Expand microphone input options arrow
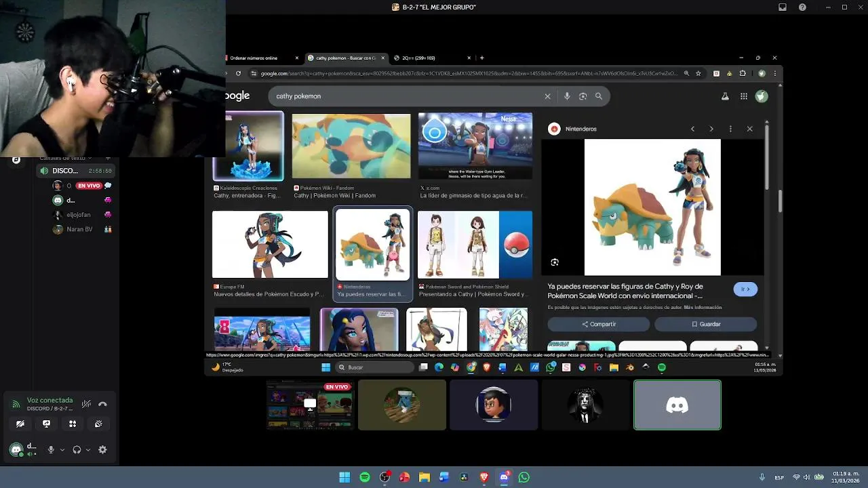The height and width of the screenshot is (488, 868). tap(62, 449)
